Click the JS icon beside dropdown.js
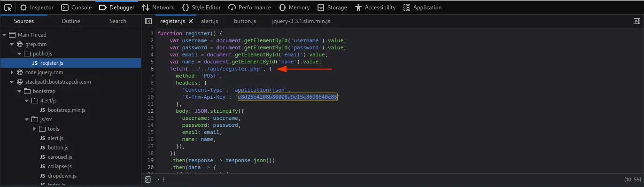This screenshot has width=644, height=187. pyautogui.click(x=42, y=176)
